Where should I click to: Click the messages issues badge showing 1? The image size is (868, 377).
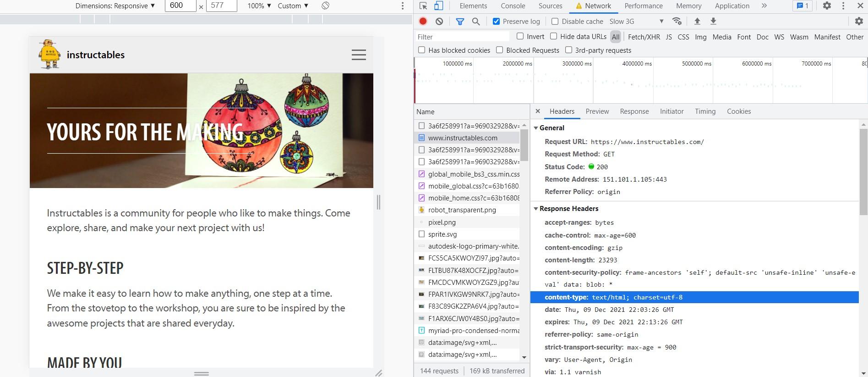tap(802, 6)
